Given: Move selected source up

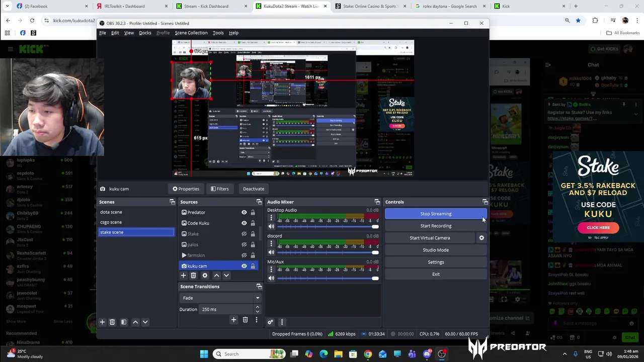Looking at the screenshot, I should point(217,276).
